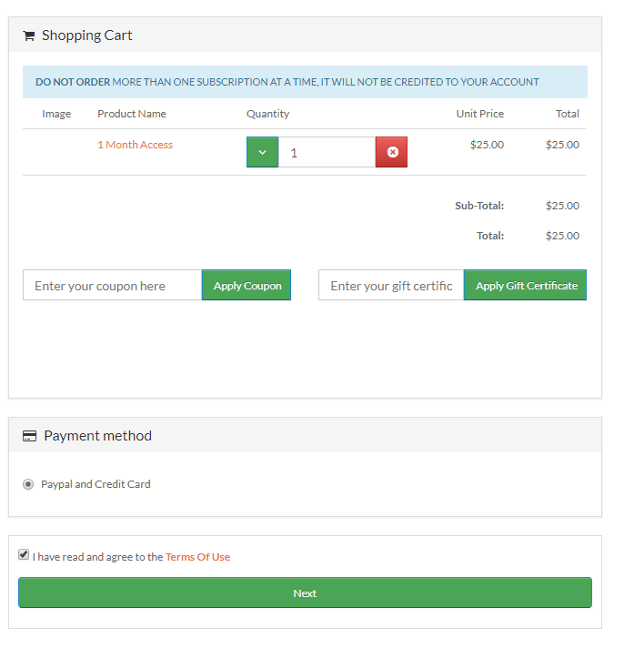Click the Payment method heading text
This screenshot has width=644, height=648.
tap(98, 436)
